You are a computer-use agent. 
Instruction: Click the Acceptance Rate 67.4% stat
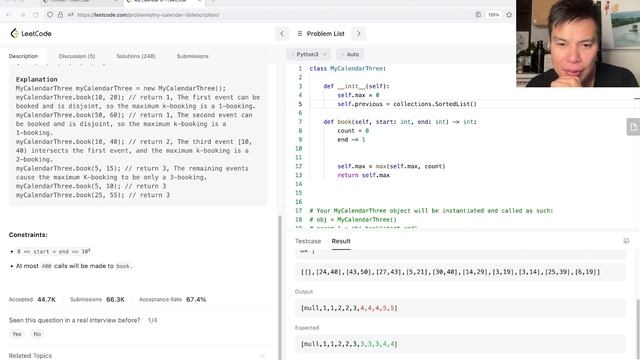pos(172,299)
